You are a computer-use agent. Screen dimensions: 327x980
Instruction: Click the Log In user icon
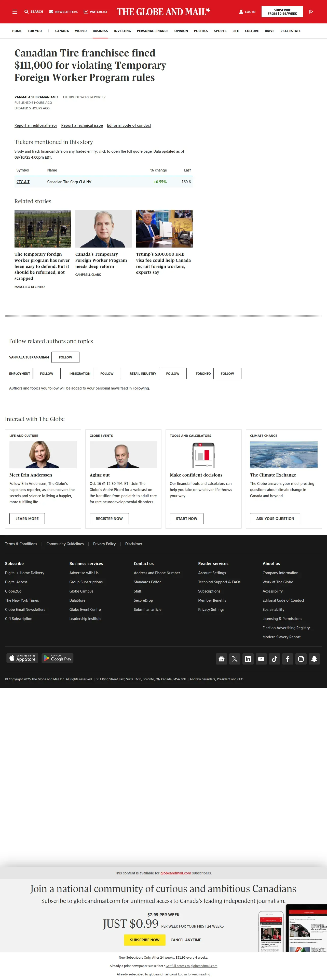pyautogui.click(x=241, y=12)
